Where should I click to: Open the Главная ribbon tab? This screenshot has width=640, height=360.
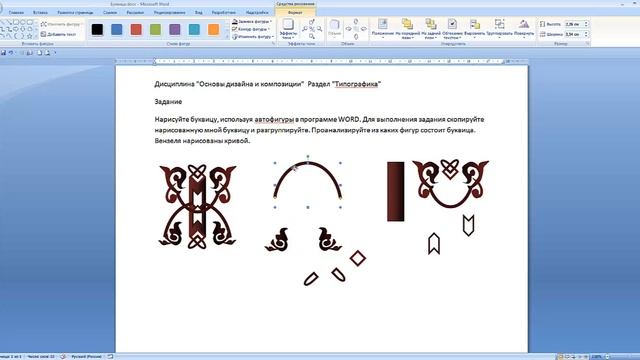click(x=16, y=13)
